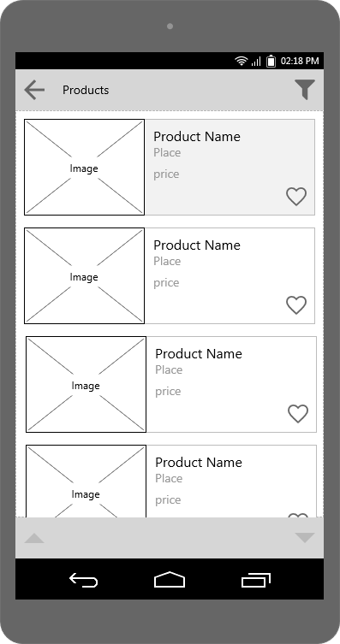Tap the up triangle in bottom bar
The image size is (340, 644).
34,538
